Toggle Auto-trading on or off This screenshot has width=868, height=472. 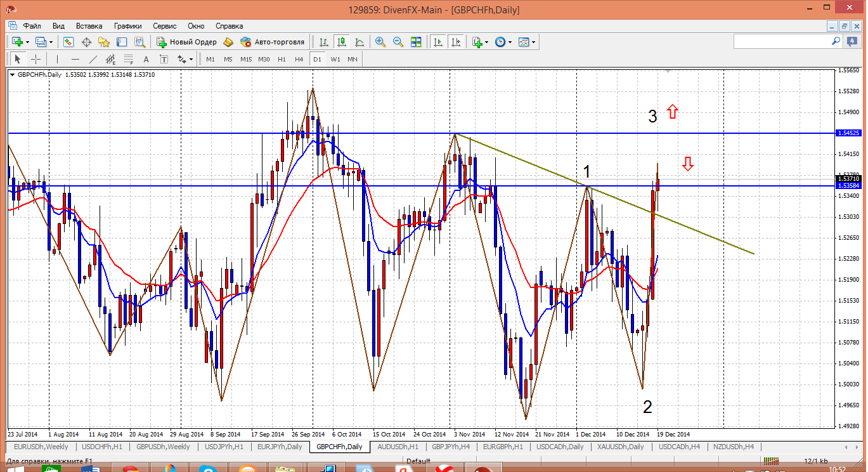[x=273, y=42]
